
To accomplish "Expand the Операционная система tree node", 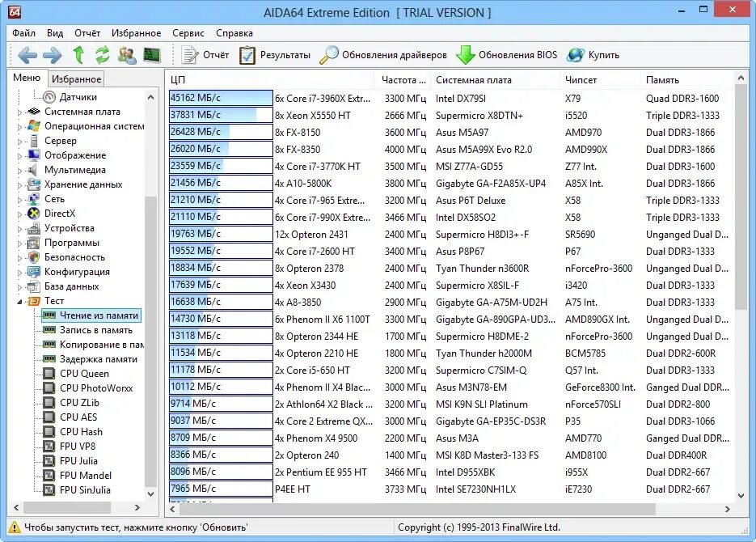I will [19, 127].
